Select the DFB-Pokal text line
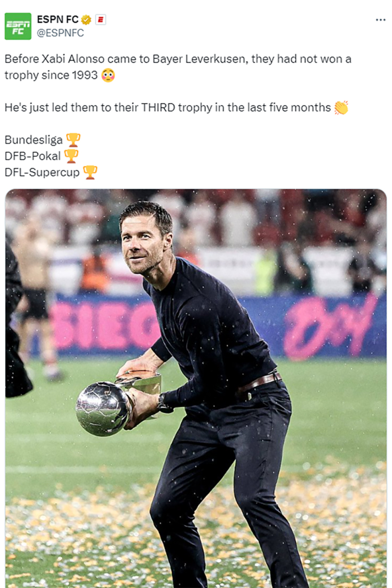392x588 pixels. 33,156
